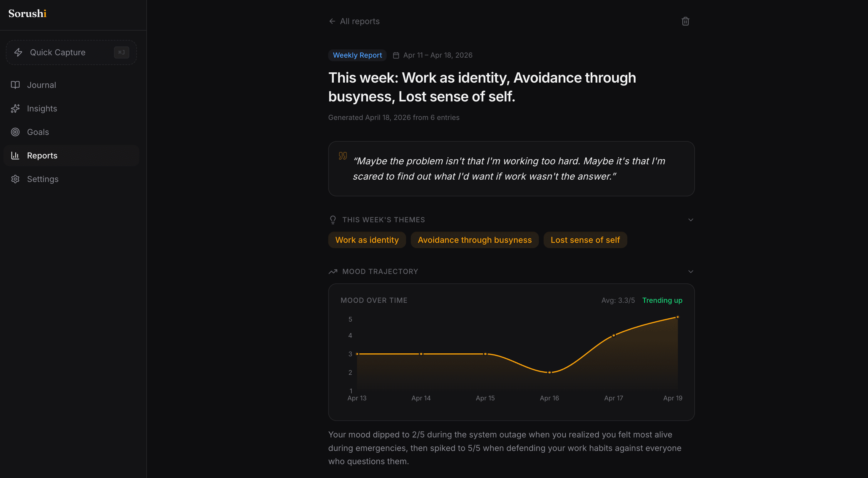868x478 pixels.
Task: Click the Sorushi logo
Action: coord(27,14)
